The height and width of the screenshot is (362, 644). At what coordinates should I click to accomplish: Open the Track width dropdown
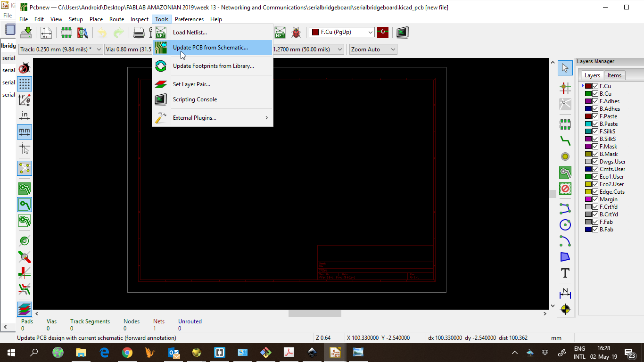(x=60, y=49)
